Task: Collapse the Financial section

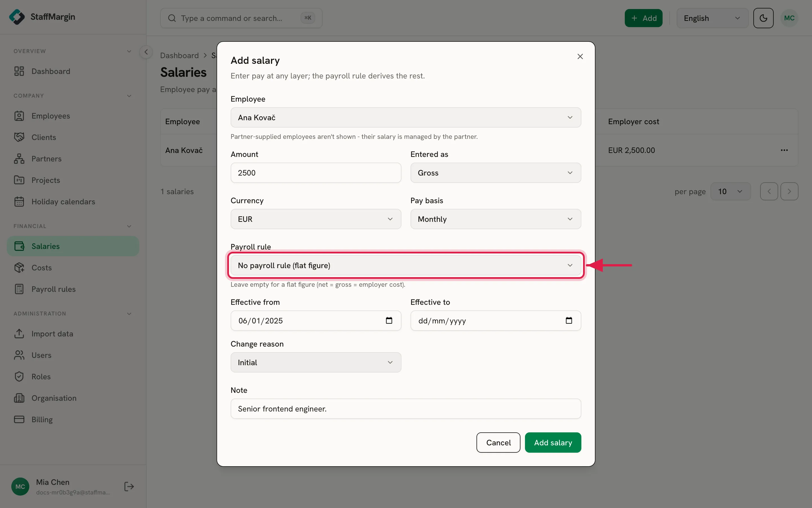Action: [129, 226]
